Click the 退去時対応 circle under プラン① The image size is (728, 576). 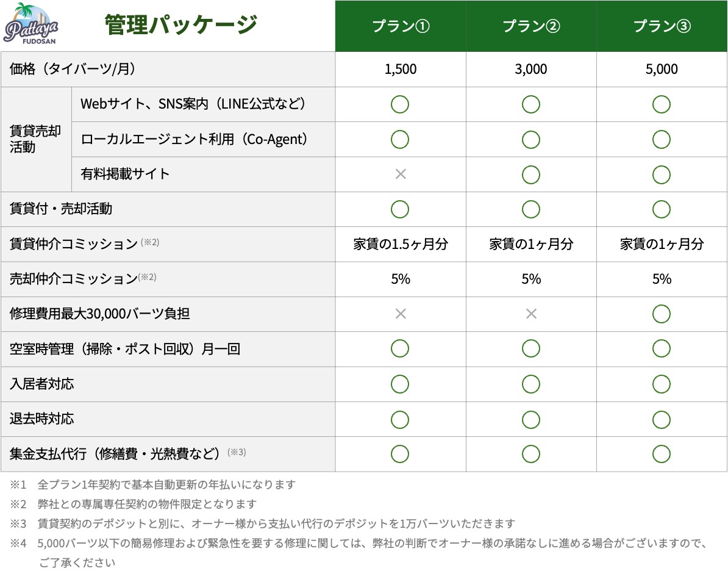click(x=400, y=419)
